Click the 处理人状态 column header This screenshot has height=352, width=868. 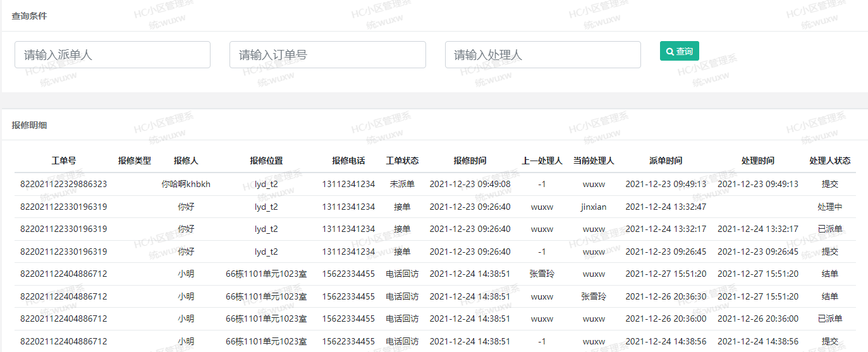click(x=830, y=161)
